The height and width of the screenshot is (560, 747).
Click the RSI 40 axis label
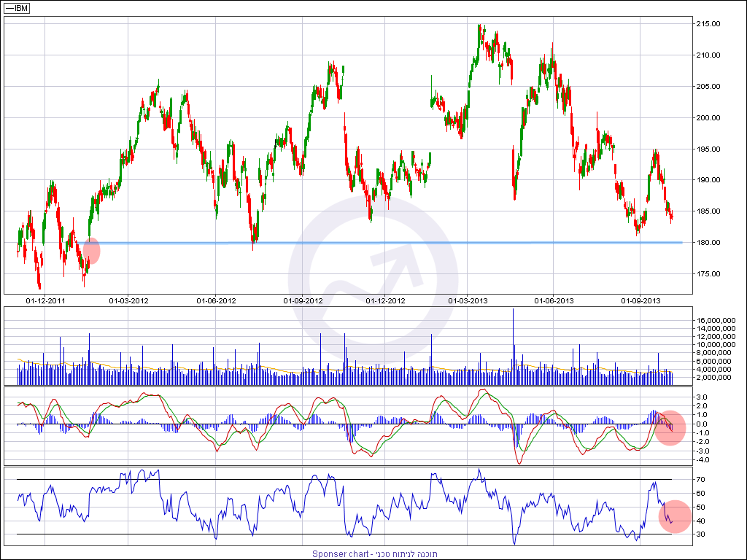click(x=701, y=521)
